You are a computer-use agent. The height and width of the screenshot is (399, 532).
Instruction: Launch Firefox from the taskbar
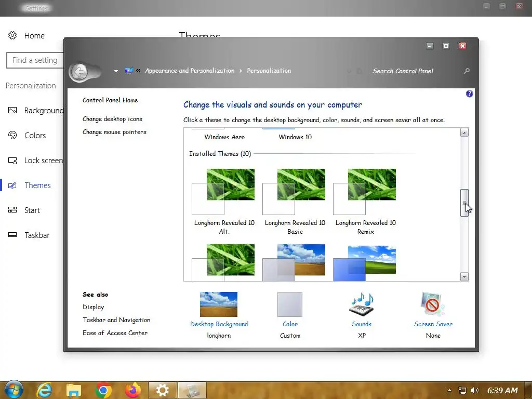click(x=133, y=390)
